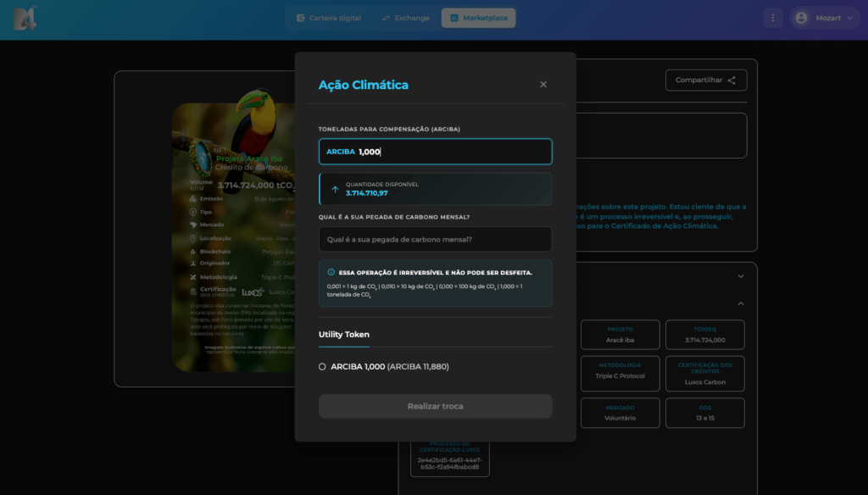The height and width of the screenshot is (495, 868).
Task: Click the Blockchain row icon on NFT card
Action: pos(192,252)
